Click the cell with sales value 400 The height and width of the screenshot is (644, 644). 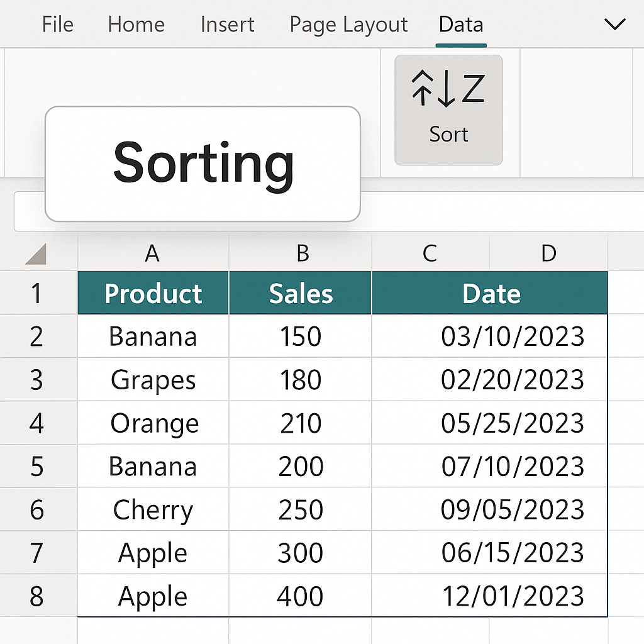(301, 596)
